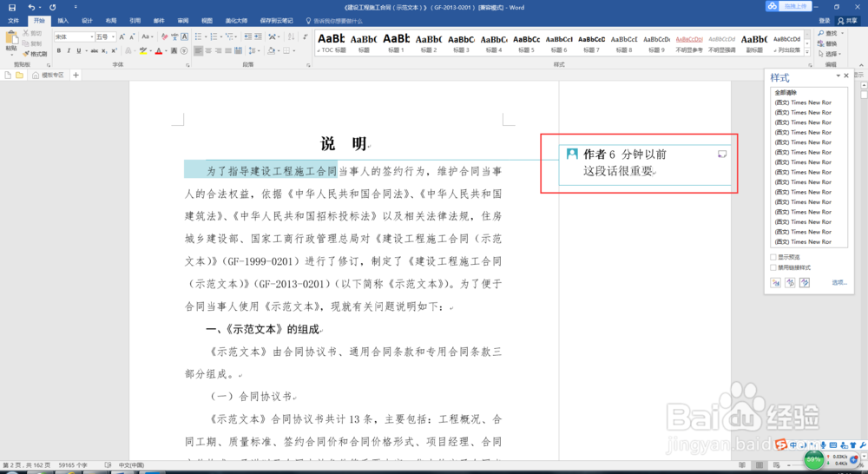The height and width of the screenshot is (474, 868).
Task: Open the font name dropdown (宋体)
Action: pyautogui.click(x=91, y=36)
